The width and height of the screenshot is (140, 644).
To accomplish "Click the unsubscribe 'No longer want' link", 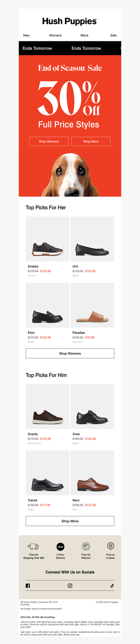I will point(41,609).
